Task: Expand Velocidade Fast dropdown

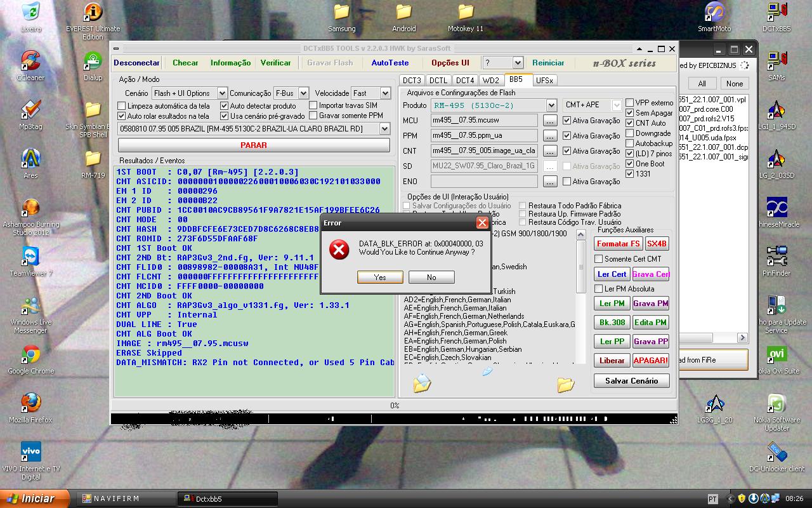Action: pyautogui.click(x=384, y=93)
